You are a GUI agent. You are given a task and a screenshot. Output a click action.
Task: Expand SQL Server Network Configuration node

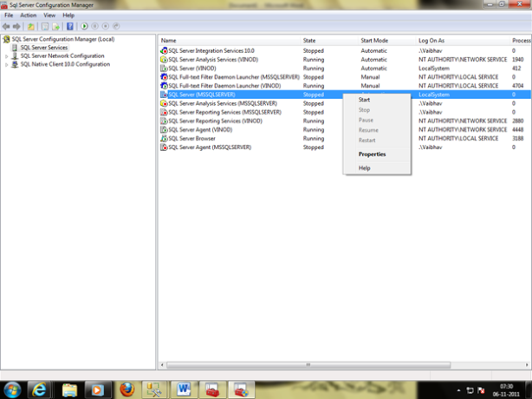coord(6,56)
